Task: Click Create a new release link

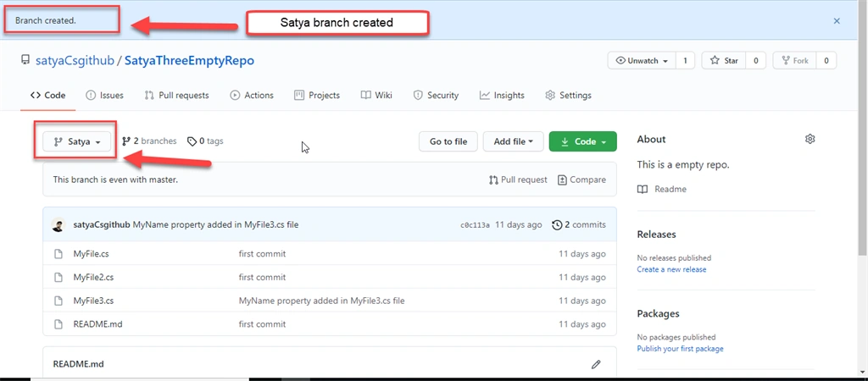Action: [671, 269]
